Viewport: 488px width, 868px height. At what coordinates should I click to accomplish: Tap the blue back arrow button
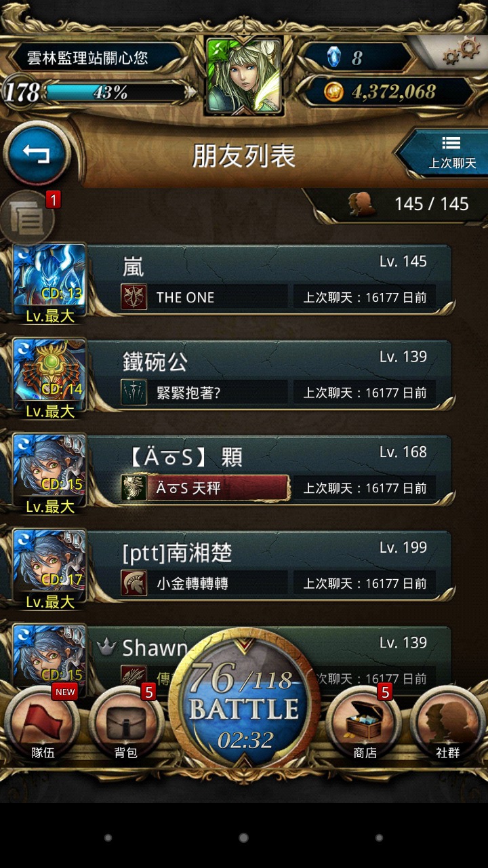(37, 154)
